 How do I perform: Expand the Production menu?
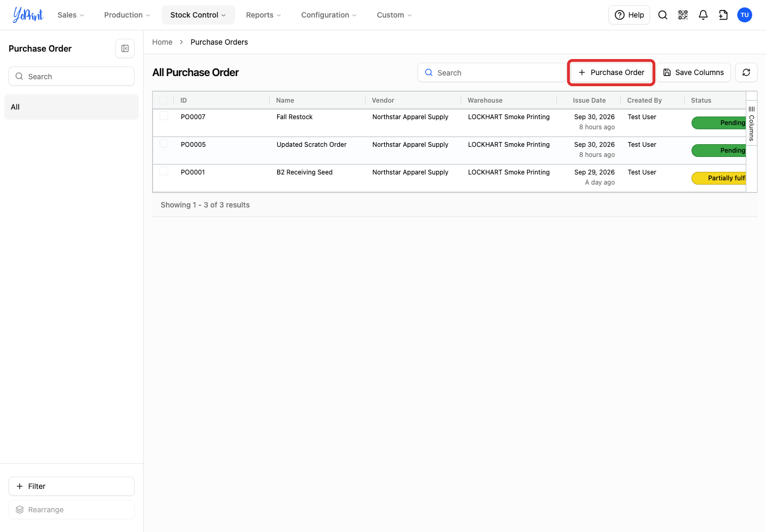click(x=127, y=15)
